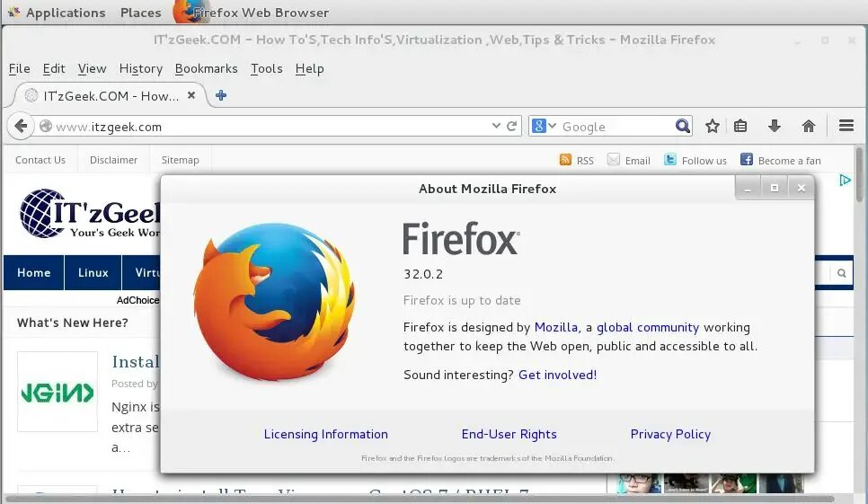Show bookmarks list icon
Image resolution: width=868 pixels, height=504 pixels.
tap(740, 126)
